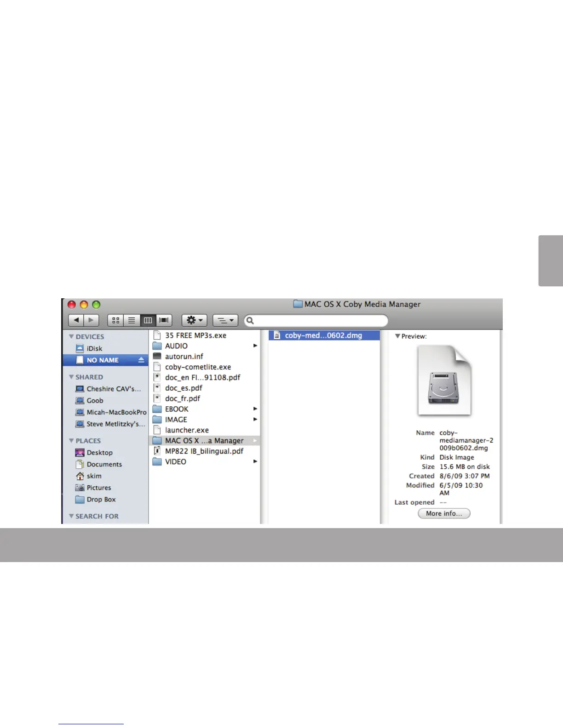Expand the VIDEO folder arrow

[255, 461]
